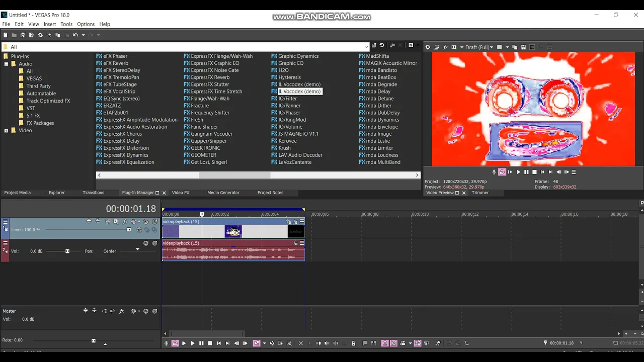Switch to the Project Media tab
644x362 pixels.
point(18,193)
